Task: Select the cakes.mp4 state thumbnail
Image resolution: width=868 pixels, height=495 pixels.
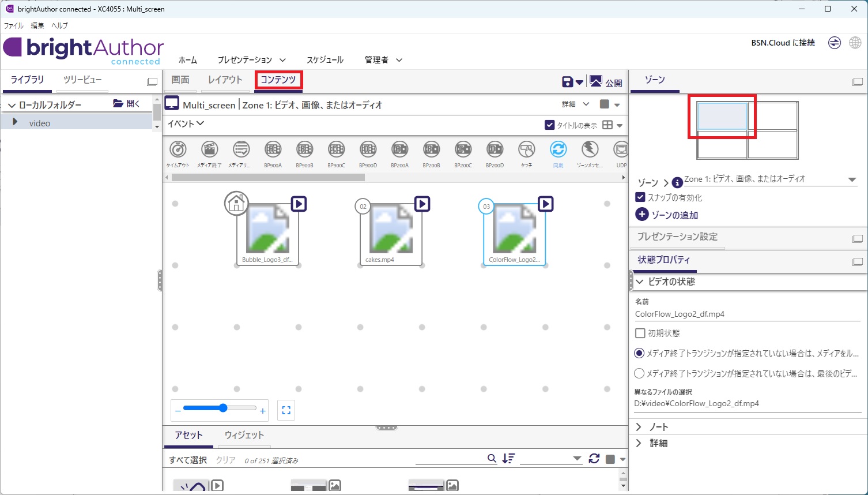Action: point(391,234)
